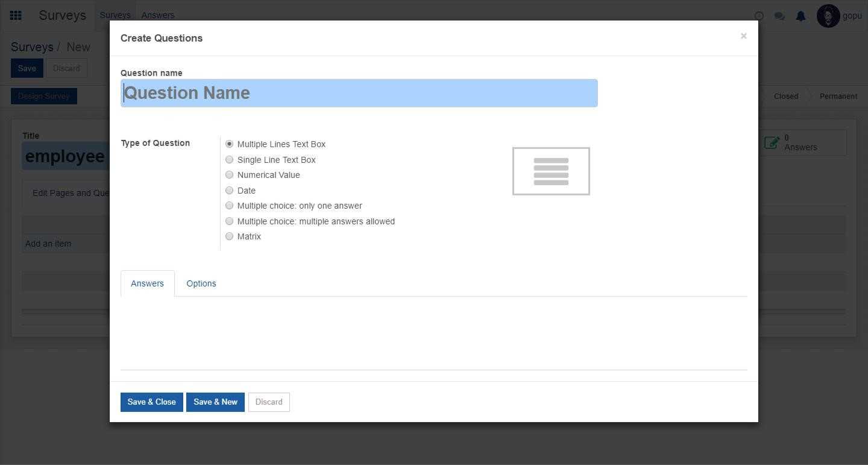Focus the Question Name input field
Image resolution: width=868 pixels, height=465 pixels.
(359, 93)
